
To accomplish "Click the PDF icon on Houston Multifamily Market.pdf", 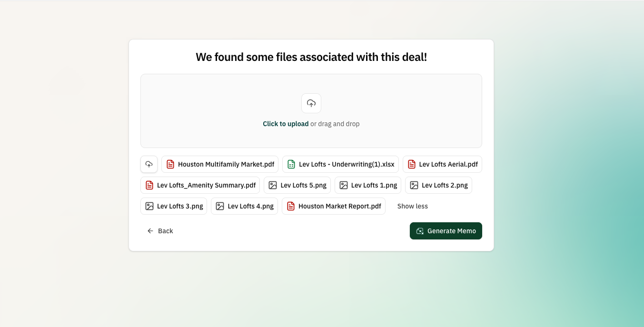I will 170,164.
